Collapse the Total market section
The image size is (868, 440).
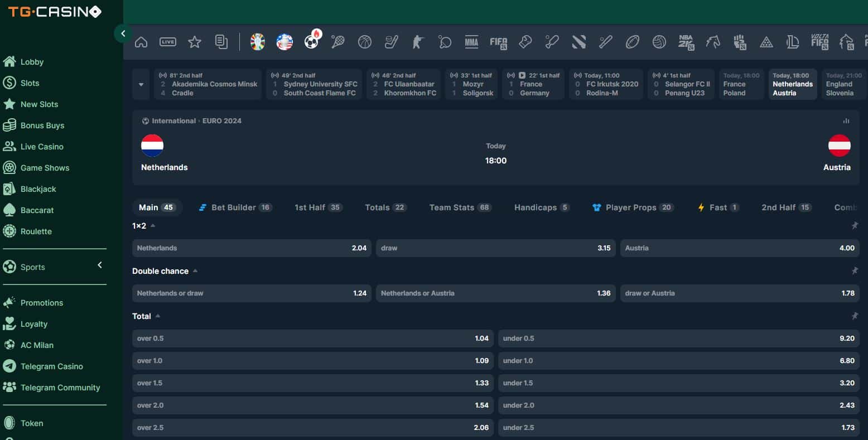(158, 316)
